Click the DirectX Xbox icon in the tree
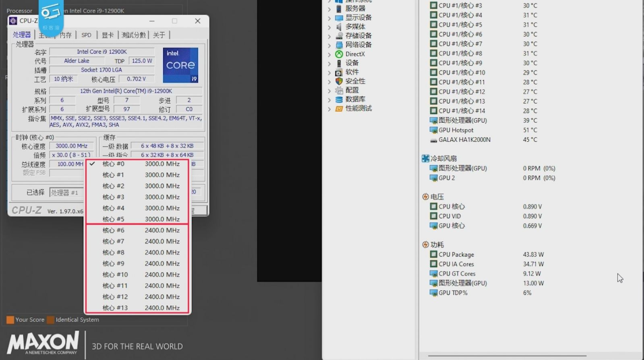Image resolution: width=644 pixels, height=360 pixels. pos(339,54)
